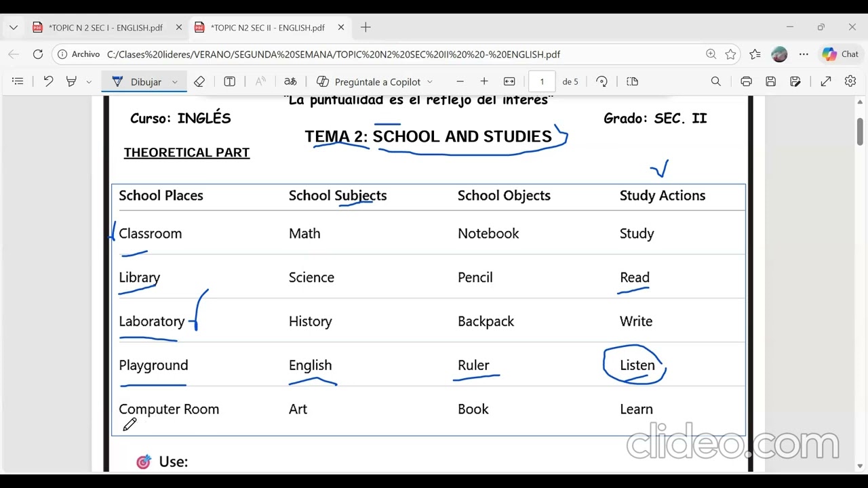Screen dimensions: 868x488
Task: Click TEMA 2: SCHOOL AND STUDIES title
Action: [429, 136]
